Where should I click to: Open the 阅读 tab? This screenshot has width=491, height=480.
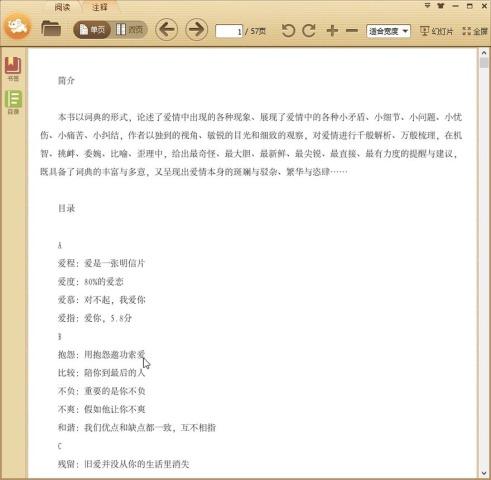pos(62,7)
